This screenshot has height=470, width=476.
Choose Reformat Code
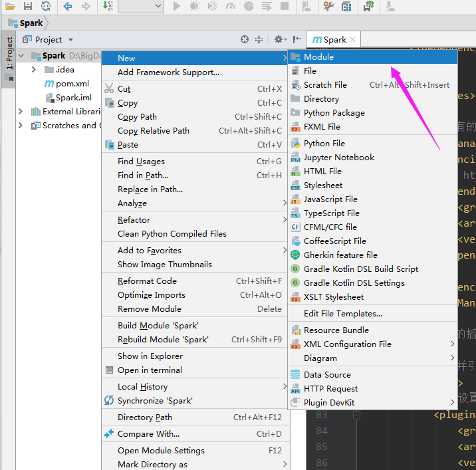(195, 281)
